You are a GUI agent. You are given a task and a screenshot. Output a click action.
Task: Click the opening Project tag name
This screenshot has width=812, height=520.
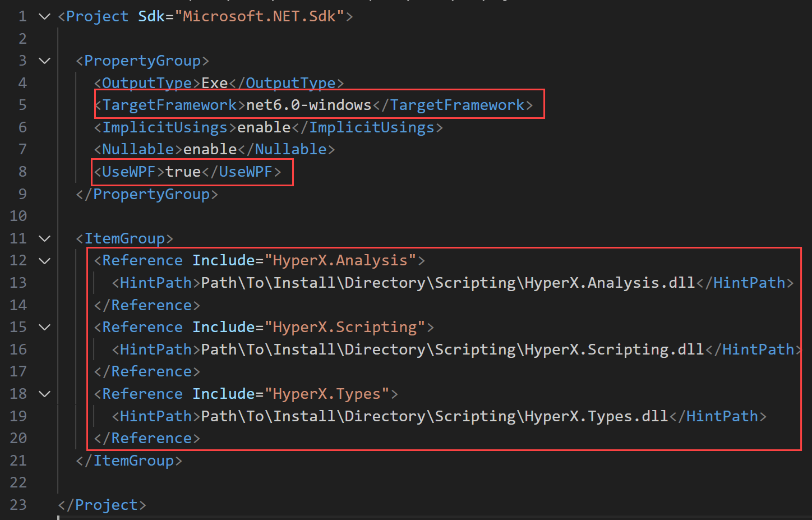tap(98, 16)
